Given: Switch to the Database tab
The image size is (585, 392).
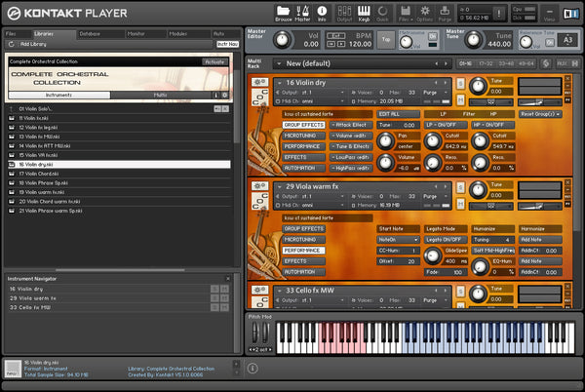Looking at the screenshot, I should point(90,33).
